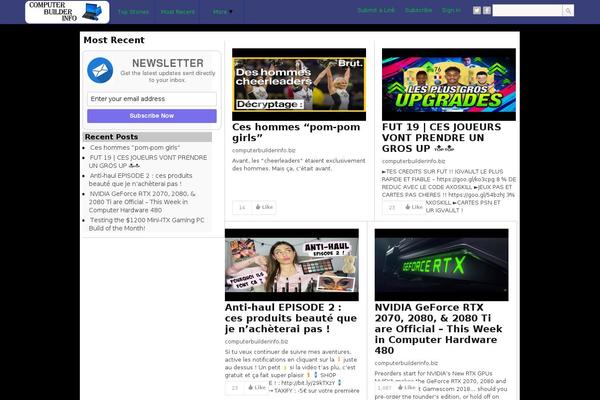The width and height of the screenshot is (600, 400).
Task: Like the Anti-haul EPISODE 2 post
Action: point(257,388)
